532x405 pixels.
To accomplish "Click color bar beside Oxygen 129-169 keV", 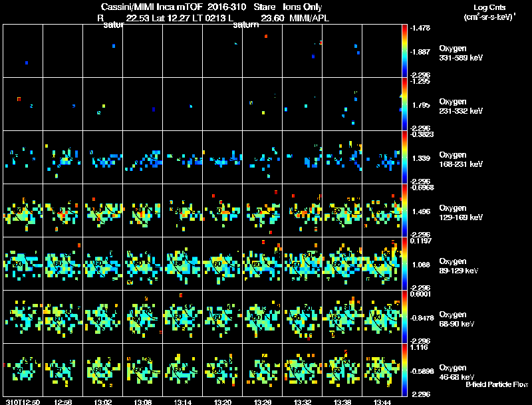I will pos(404,210).
